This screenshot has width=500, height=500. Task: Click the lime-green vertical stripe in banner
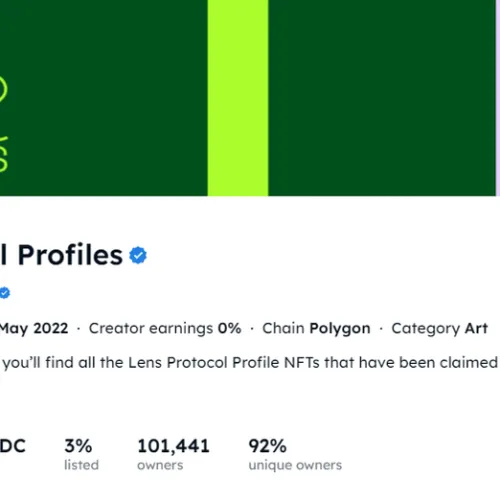pos(238,98)
